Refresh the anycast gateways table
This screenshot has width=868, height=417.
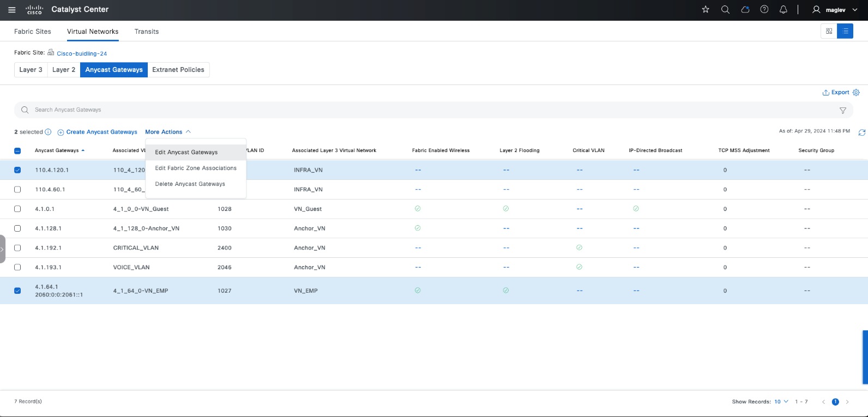pyautogui.click(x=861, y=132)
